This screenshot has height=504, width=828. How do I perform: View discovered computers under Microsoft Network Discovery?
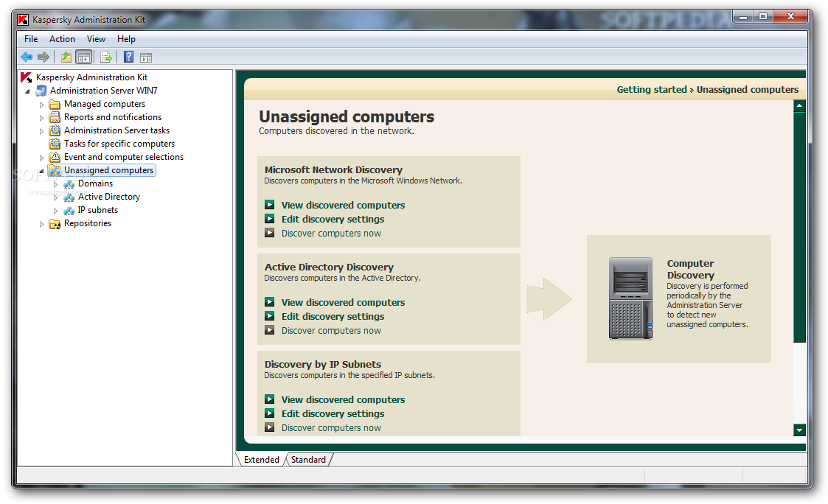click(344, 206)
